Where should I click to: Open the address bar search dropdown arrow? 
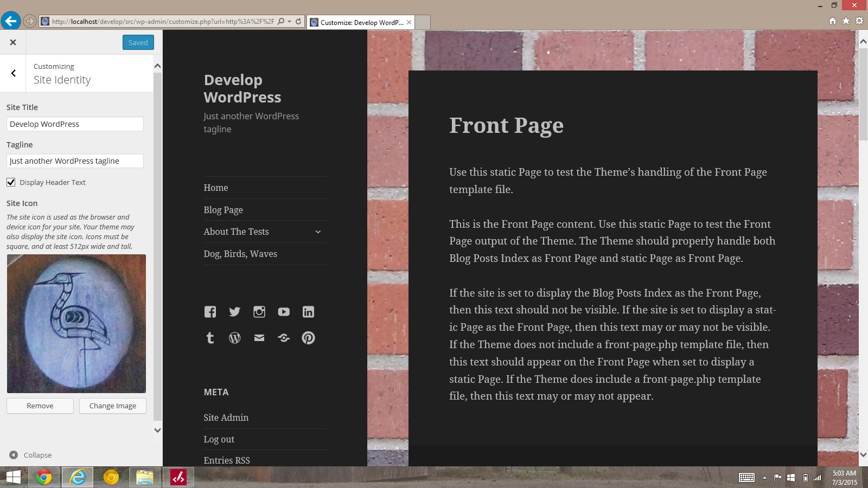[x=290, y=22]
